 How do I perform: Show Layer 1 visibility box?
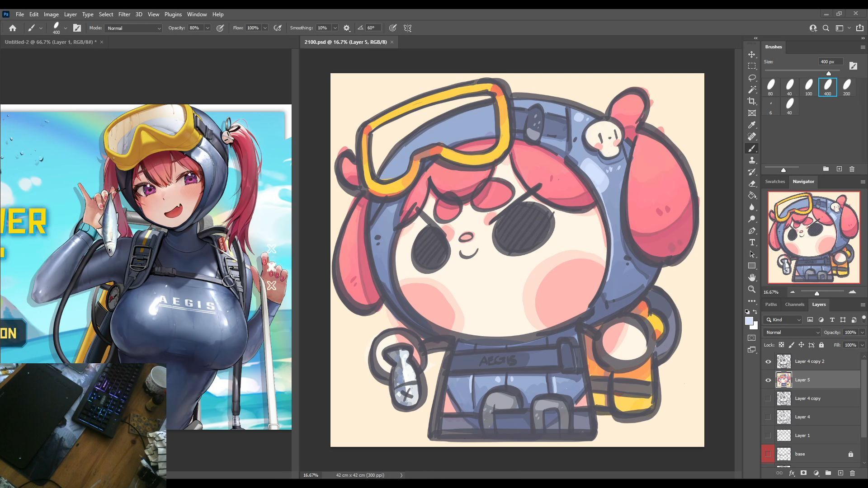[768, 436]
